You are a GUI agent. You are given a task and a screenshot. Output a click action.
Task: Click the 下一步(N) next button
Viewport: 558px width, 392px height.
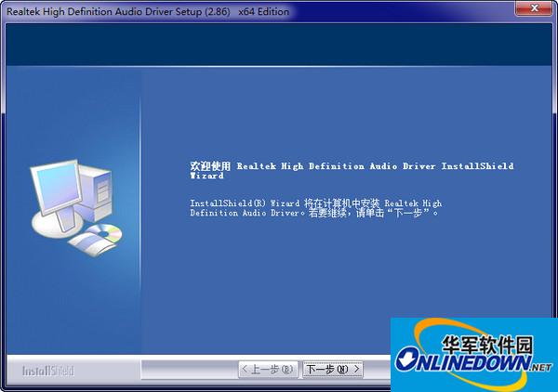[333, 370]
